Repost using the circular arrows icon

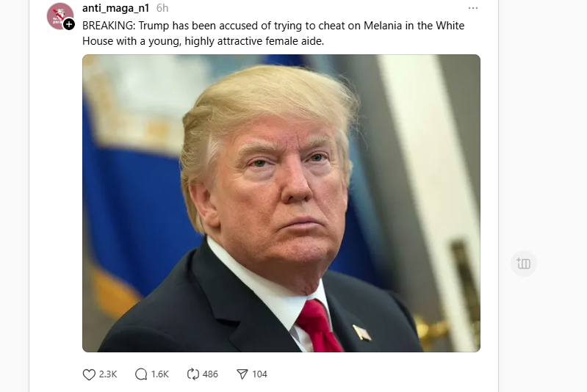click(192, 374)
